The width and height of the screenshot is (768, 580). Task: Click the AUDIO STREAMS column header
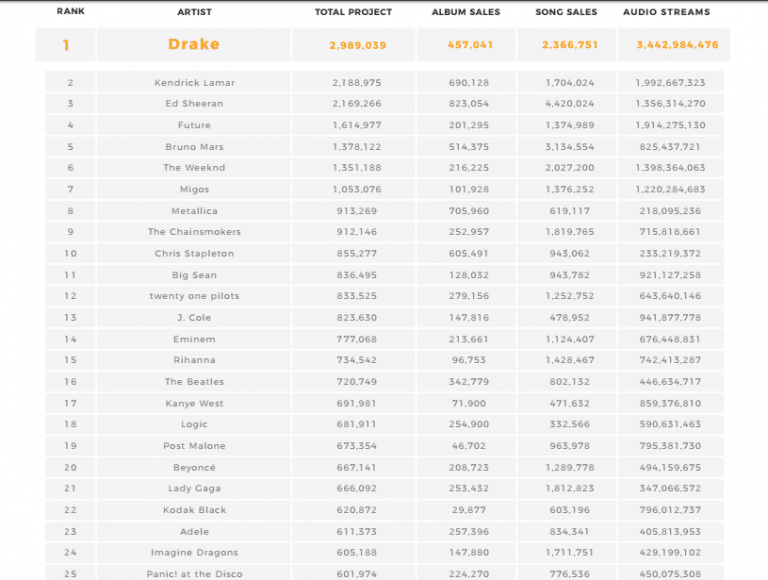[666, 12]
